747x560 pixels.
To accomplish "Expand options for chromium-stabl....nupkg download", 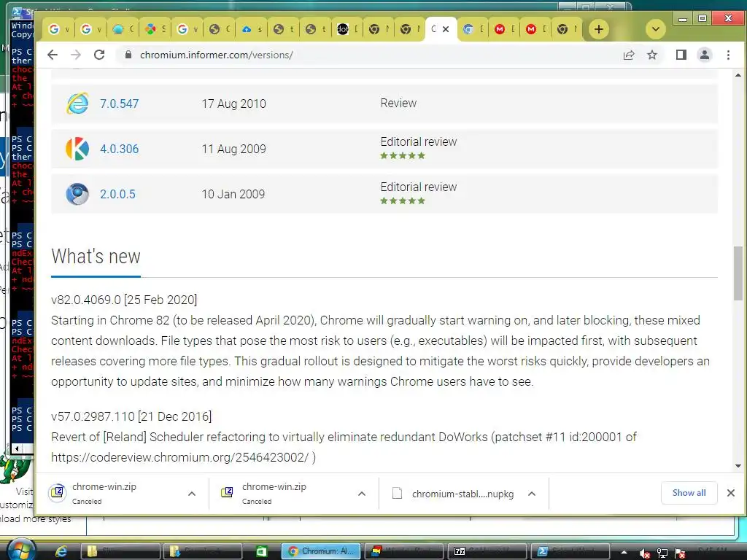I will pos(532,494).
